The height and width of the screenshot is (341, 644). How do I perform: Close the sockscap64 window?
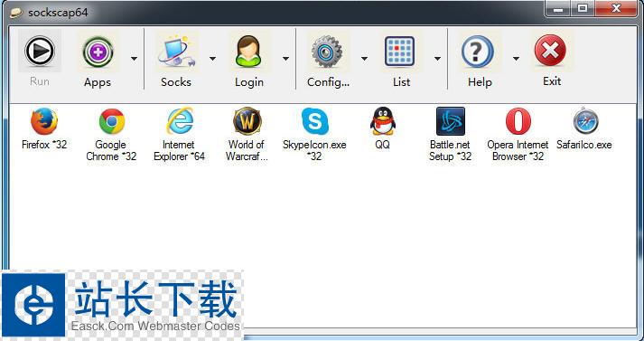pyautogui.click(x=615, y=8)
